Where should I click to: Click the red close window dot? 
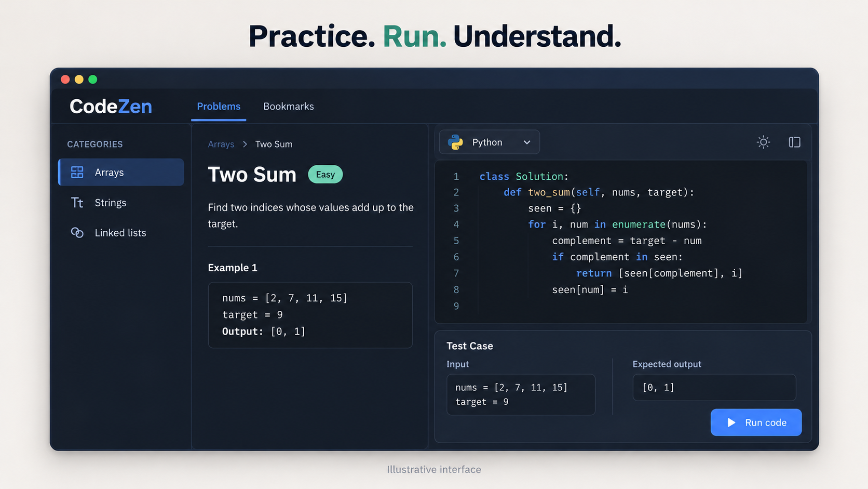[65, 80]
